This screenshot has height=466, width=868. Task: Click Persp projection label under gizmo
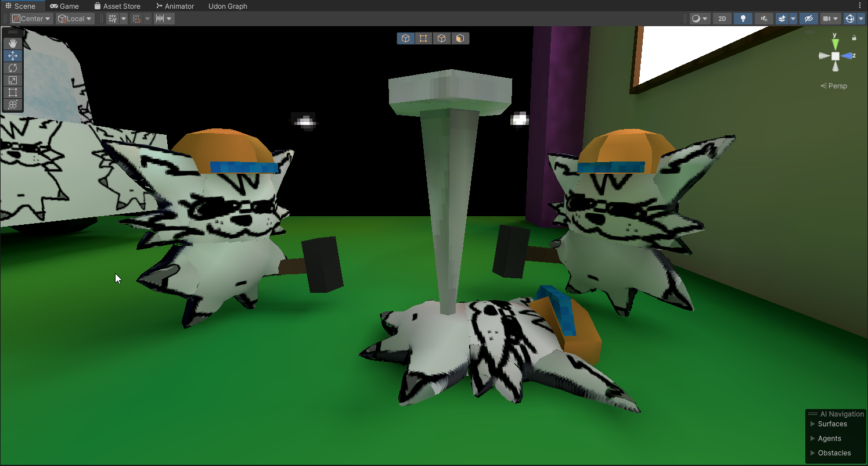click(834, 86)
